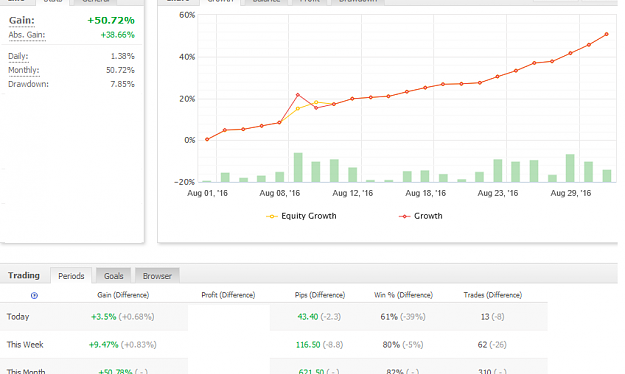
Task: Click Today's +3.5% gain cell
Action: [x=122, y=317]
